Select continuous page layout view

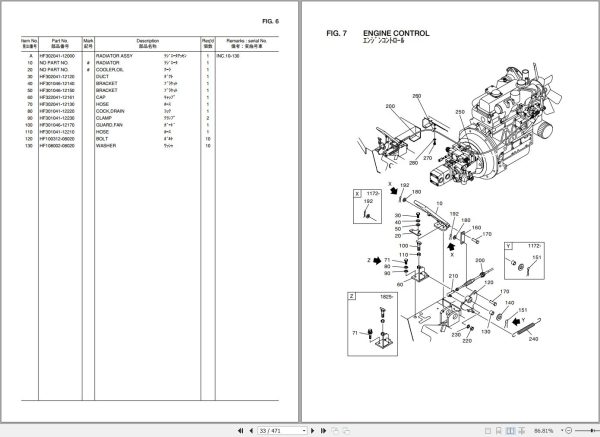pos(499,431)
